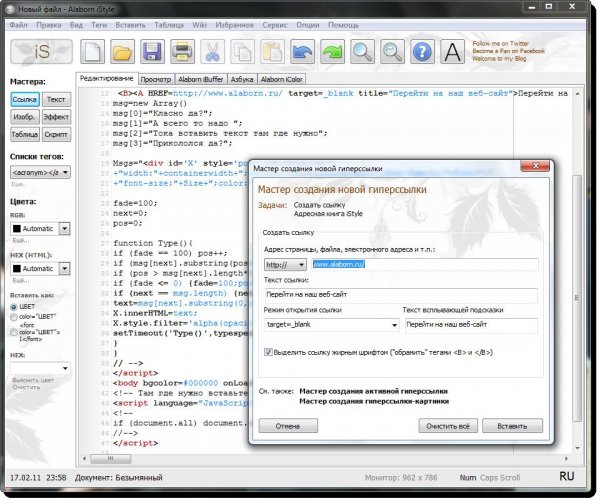Screen dimensions: 600x501
Task: Launch the Текст wizard button
Action: (56, 100)
